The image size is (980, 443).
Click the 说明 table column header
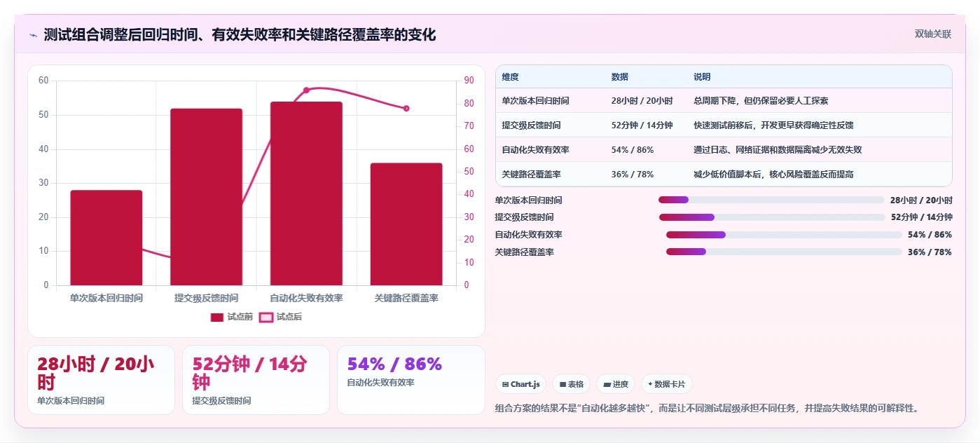pos(702,77)
